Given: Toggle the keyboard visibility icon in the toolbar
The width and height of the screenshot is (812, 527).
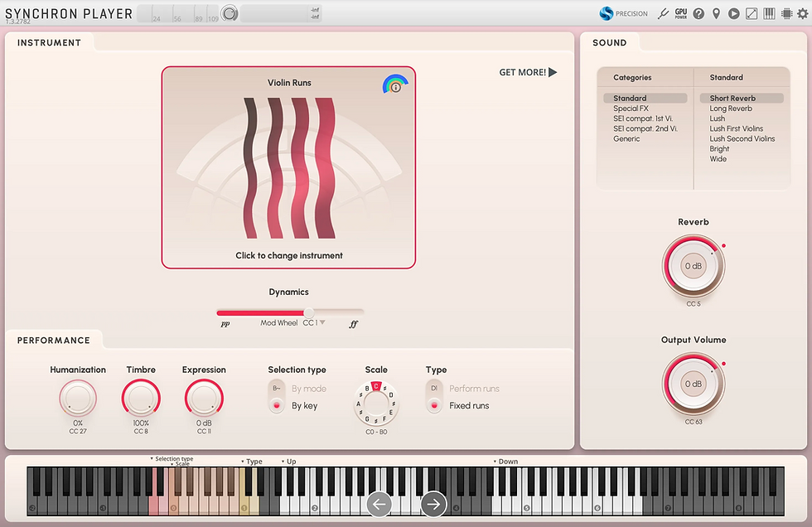Looking at the screenshot, I should [768, 13].
